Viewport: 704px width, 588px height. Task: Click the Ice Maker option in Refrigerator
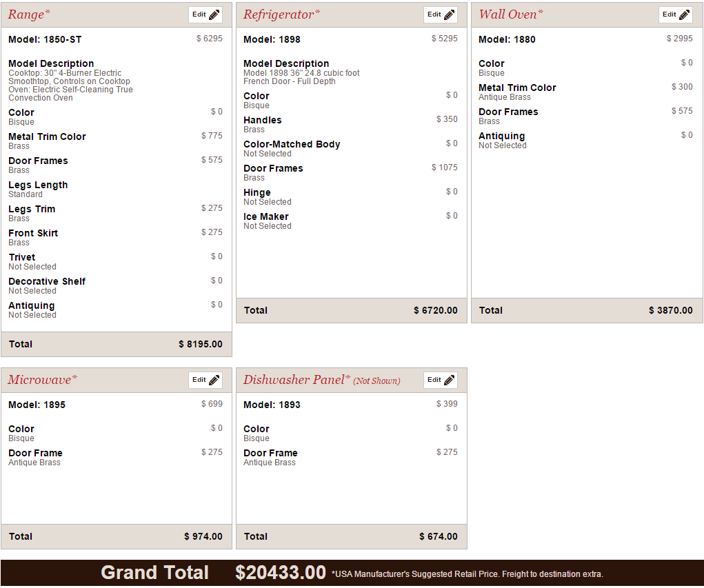coord(265,216)
